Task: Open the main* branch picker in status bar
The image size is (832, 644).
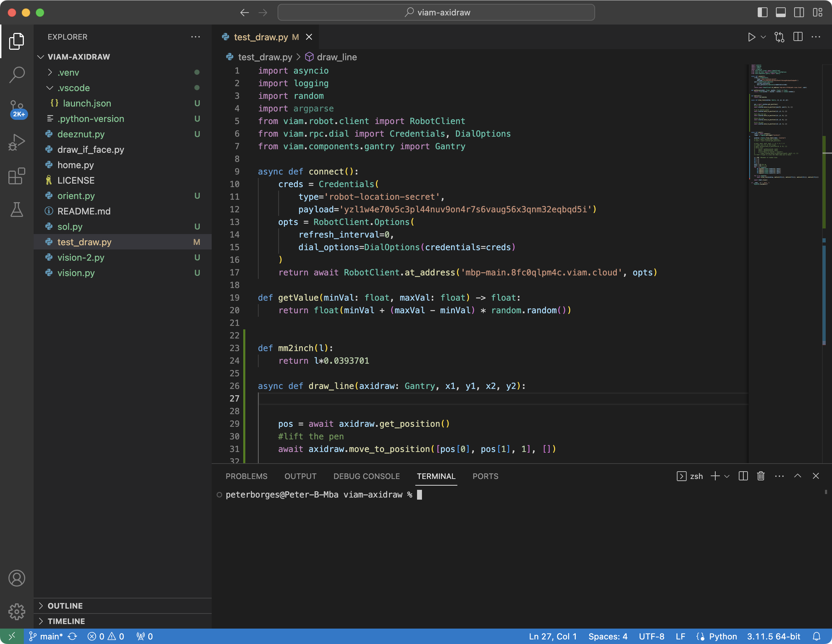Action: [47, 636]
